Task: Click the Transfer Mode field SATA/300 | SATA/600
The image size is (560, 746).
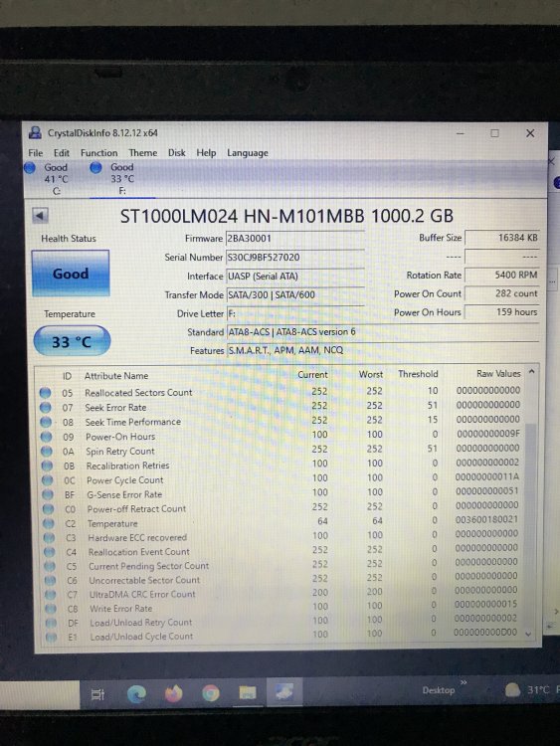Action: pos(295,294)
